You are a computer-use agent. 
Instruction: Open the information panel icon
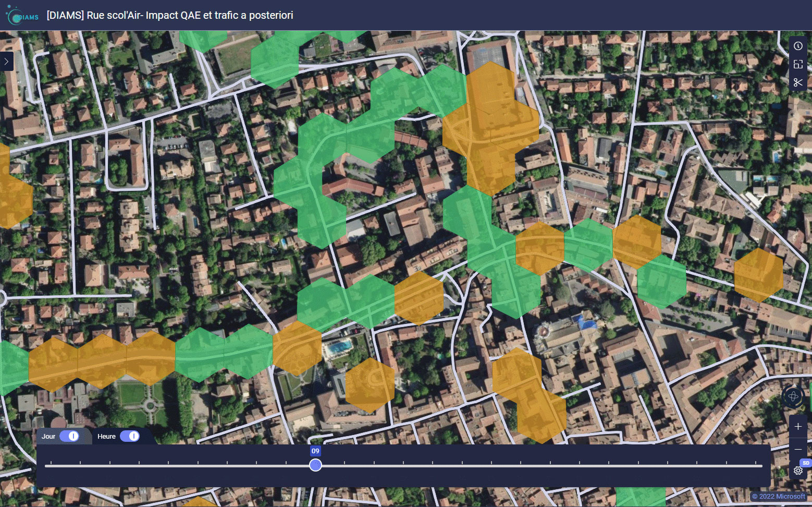pos(798,46)
